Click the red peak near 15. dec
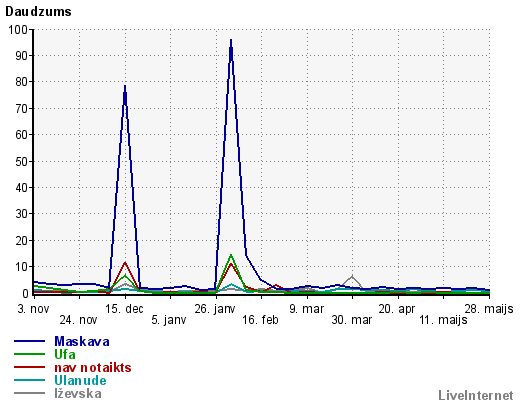This screenshot has width=520, height=405. click(125, 263)
